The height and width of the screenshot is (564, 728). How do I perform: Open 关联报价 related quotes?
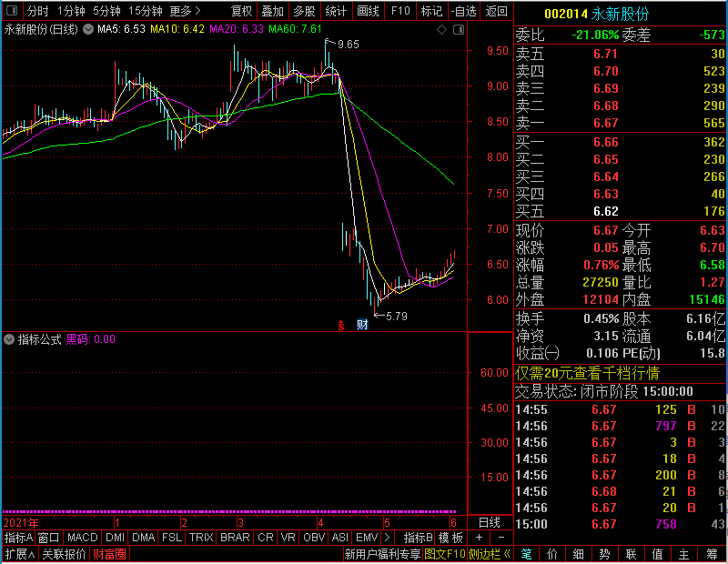64,554
